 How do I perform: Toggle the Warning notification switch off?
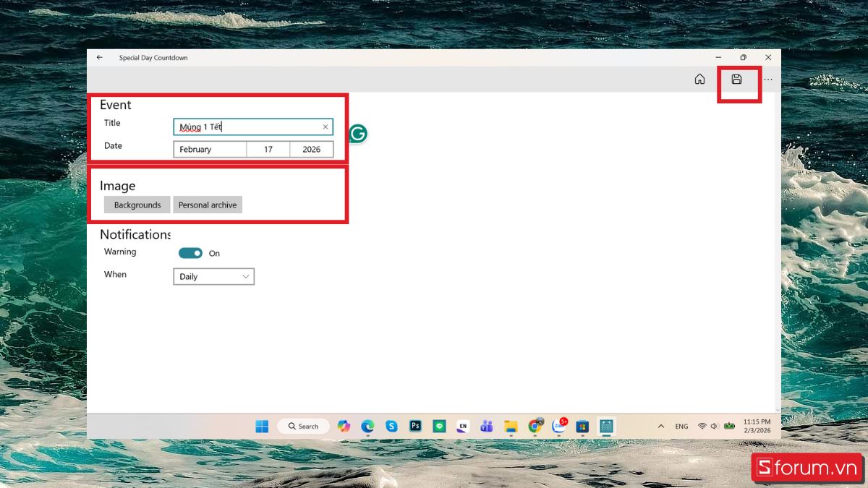190,253
